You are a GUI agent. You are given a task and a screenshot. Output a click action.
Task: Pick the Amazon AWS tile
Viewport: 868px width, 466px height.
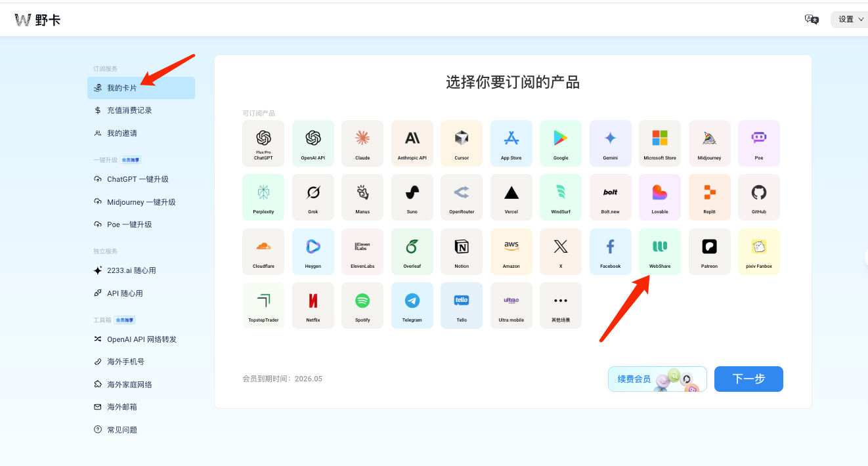pyautogui.click(x=511, y=251)
